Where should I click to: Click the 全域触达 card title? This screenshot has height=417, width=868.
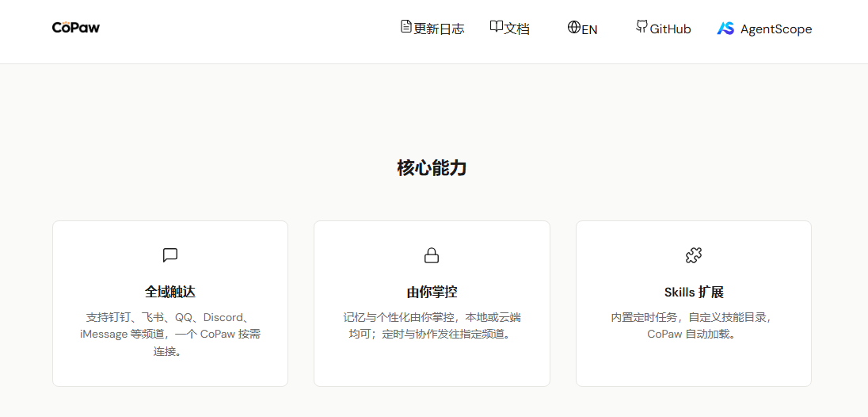coord(170,292)
